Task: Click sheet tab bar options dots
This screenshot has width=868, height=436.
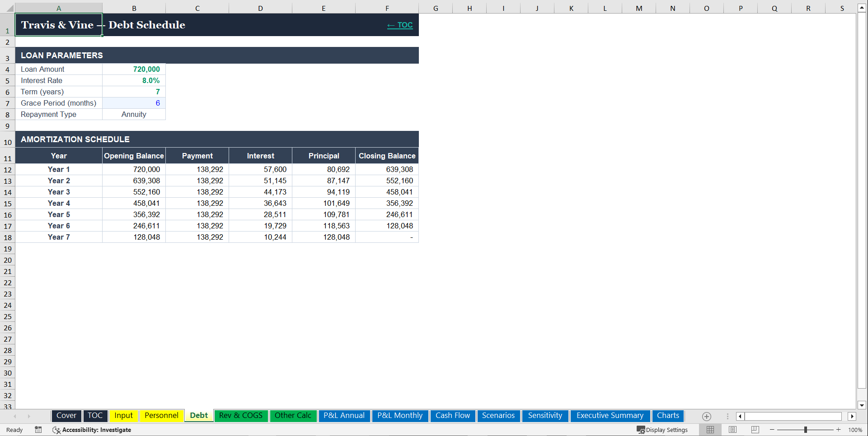Action: pyautogui.click(x=727, y=416)
